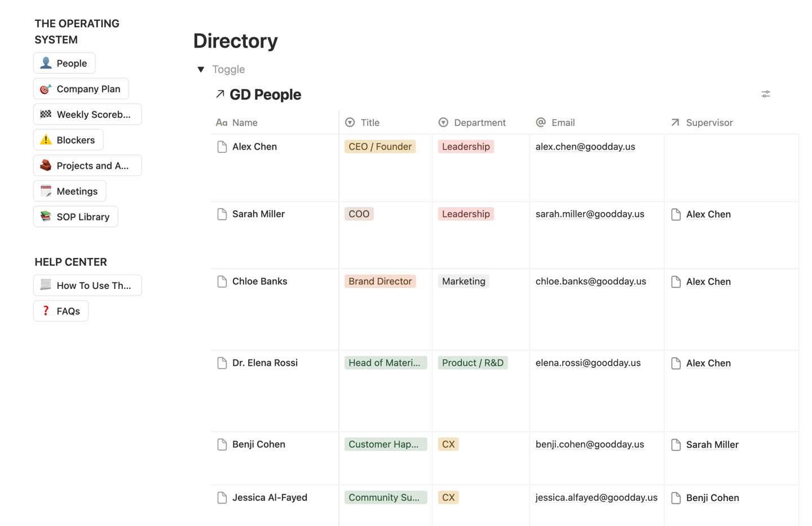812x526 pixels.
Task: Open the Title column header menu
Action: pyautogui.click(x=369, y=122)
